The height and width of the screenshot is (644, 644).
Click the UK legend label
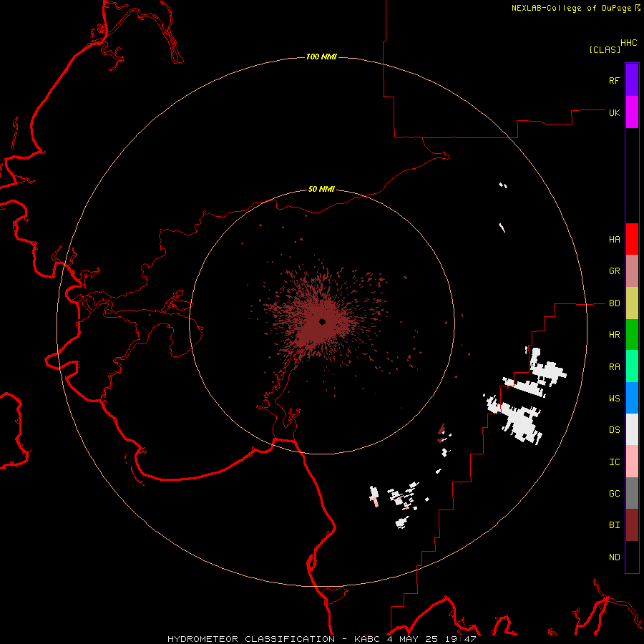614,112
